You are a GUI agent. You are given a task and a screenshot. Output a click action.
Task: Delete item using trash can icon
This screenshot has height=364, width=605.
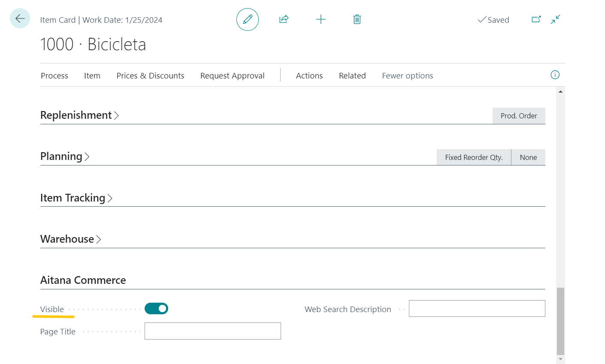(x=357, y=19)
